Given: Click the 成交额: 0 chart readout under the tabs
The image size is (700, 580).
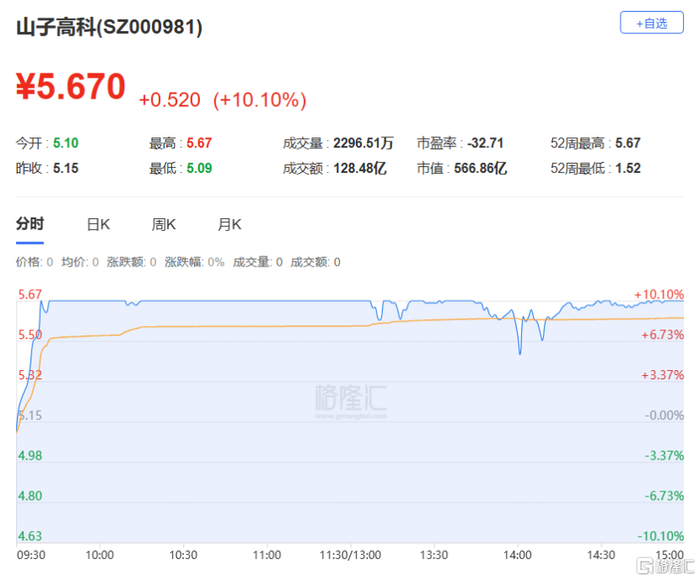Looking at the screenshot, I should pyautogui.click(x=315, y=262).
